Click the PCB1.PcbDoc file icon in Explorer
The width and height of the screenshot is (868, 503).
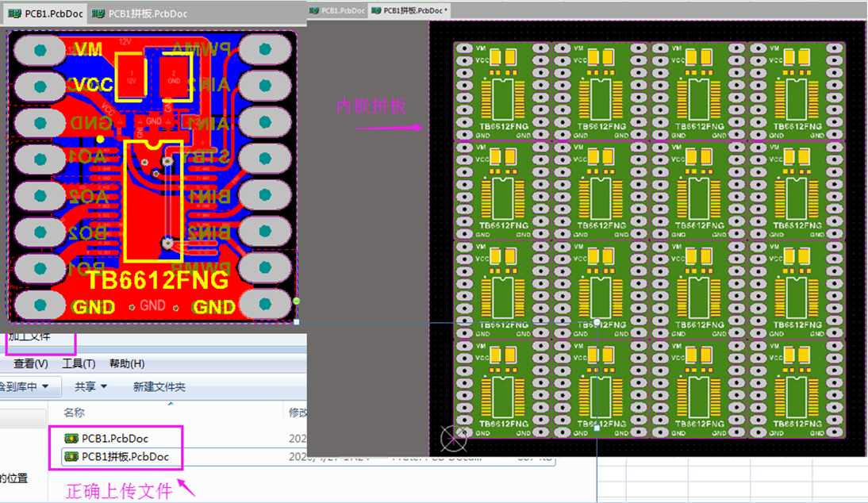[71, 438]
